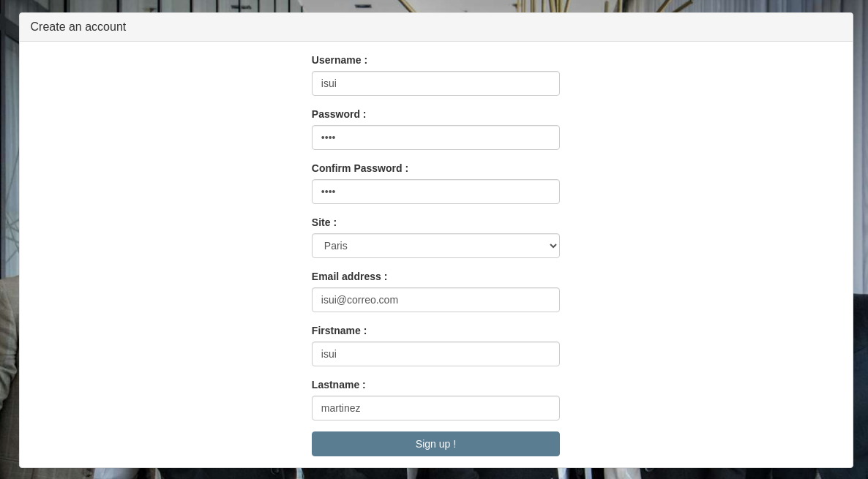The height and width of the screenshot is (479, 868).
Task: Focus the Password field
Action: click(x=435, y=137)
